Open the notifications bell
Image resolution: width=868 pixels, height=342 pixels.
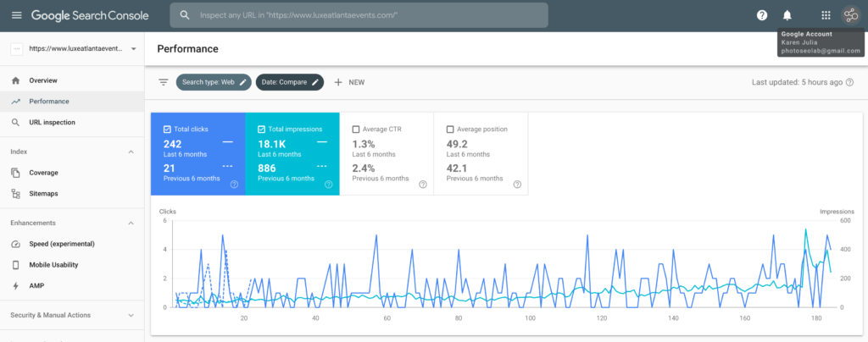coord(787,15)
